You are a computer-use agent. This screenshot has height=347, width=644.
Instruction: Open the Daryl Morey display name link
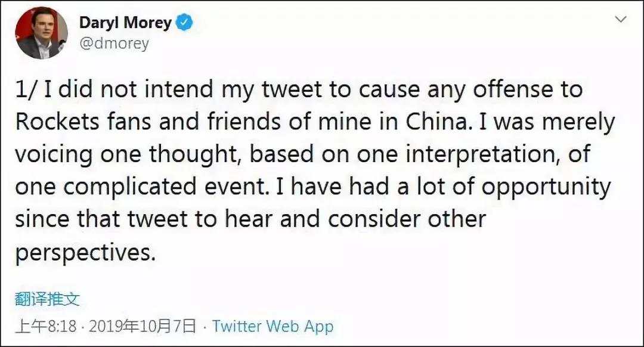click(x=125, y=22)
